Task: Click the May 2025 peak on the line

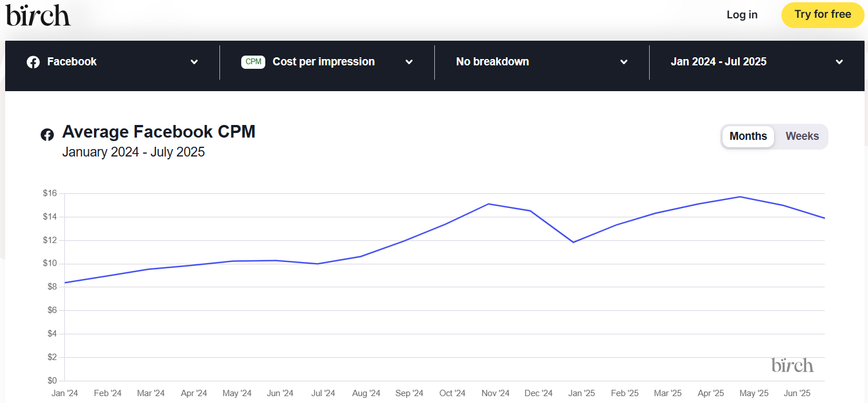Action: click(741, 197)
